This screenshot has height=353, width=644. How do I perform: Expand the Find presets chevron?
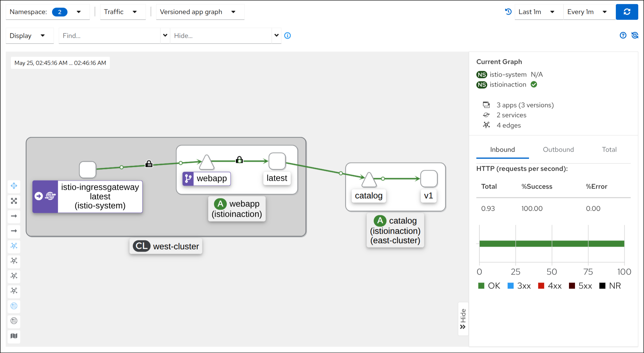pyautogui.click(x=165, y=35)
